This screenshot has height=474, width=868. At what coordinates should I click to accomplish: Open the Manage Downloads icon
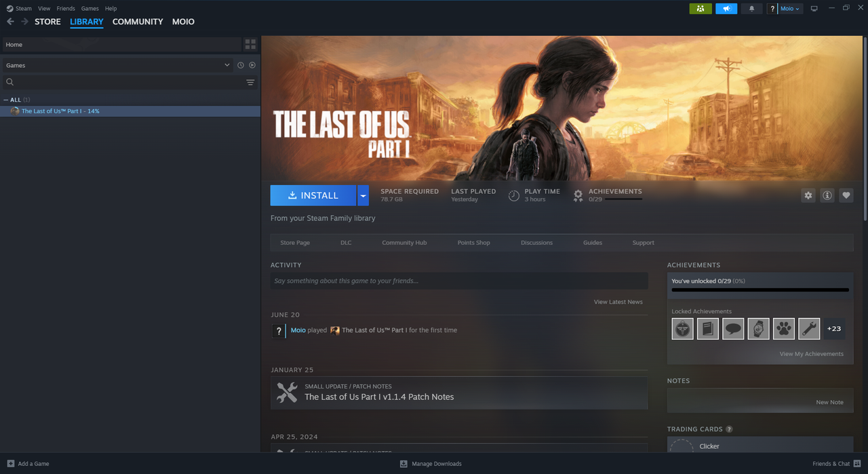click(x=403, y=464)
